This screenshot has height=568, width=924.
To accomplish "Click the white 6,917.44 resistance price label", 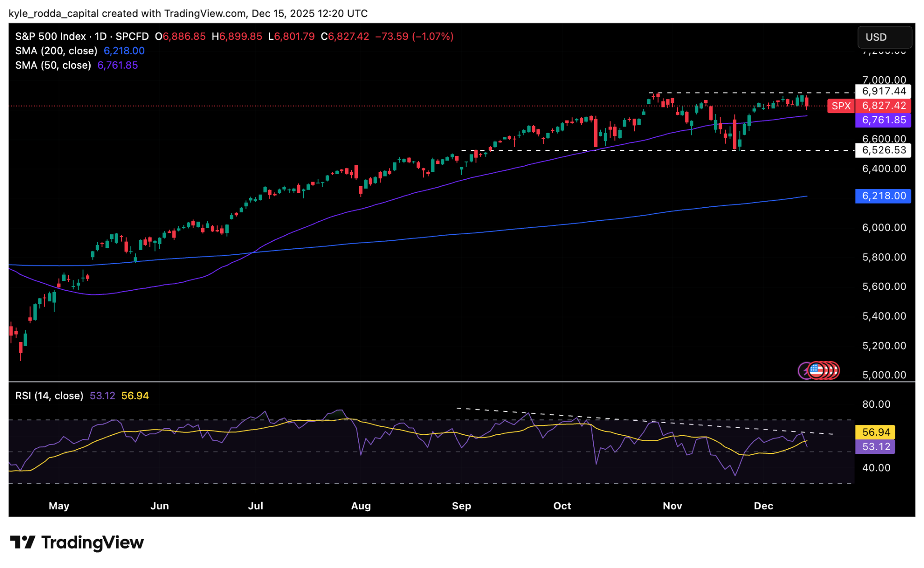I will pyautogui.click(x=883, y=91).
